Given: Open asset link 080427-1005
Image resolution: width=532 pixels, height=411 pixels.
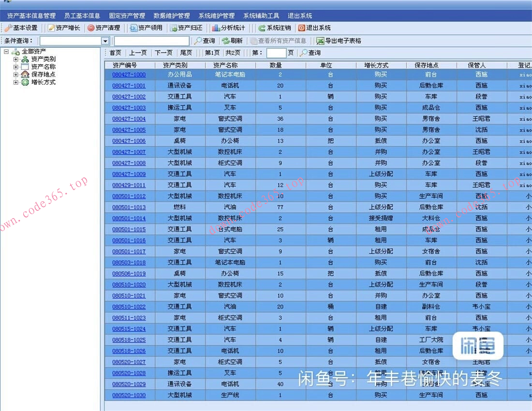Looking at the screenshot, I should tap(129, 130).
